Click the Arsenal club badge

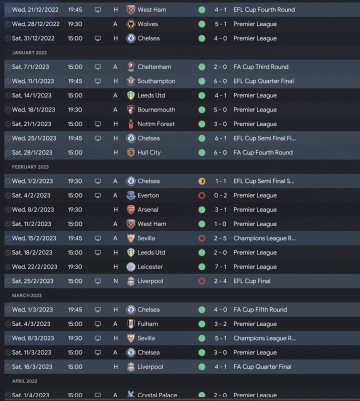tap(131, 210)
